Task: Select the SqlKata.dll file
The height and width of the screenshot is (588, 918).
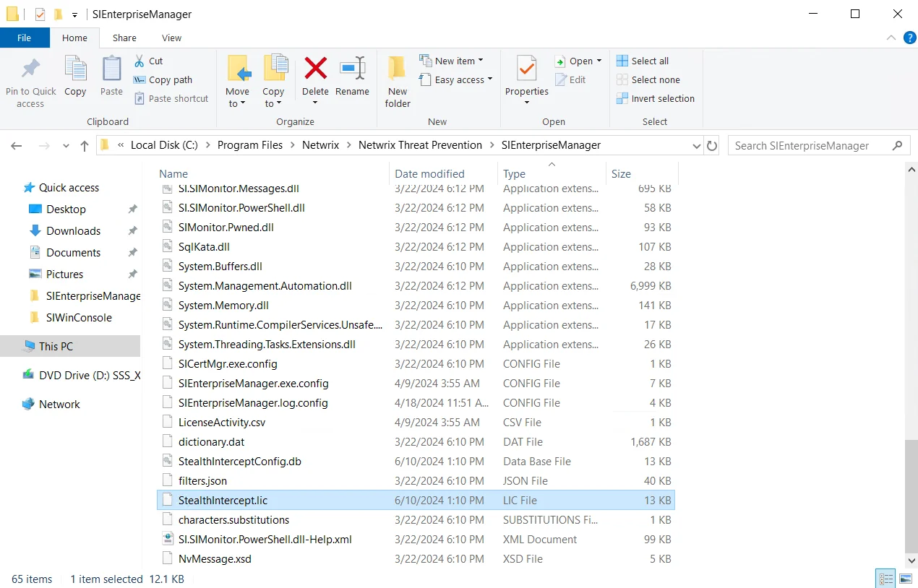Action: [x=204, y=246]
